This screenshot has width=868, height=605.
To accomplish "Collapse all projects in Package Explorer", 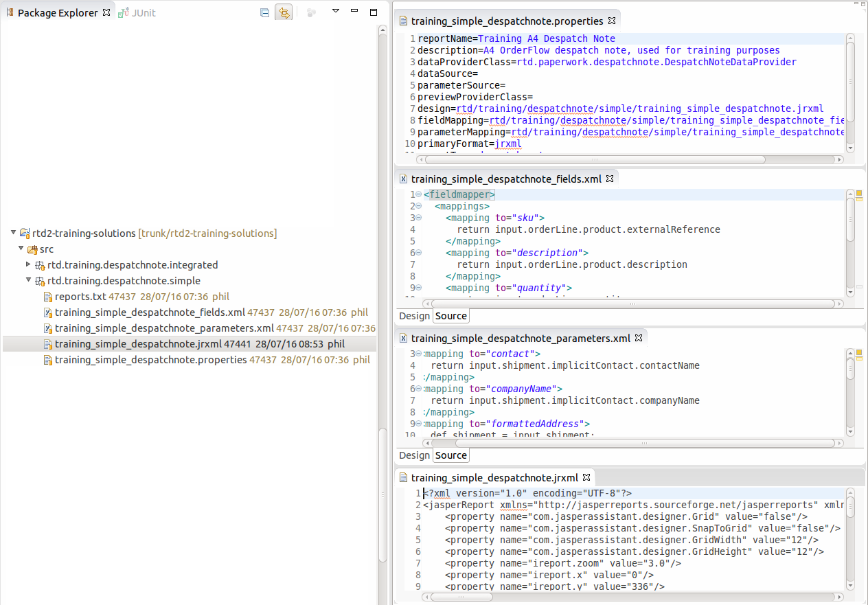I will (264, 12).
